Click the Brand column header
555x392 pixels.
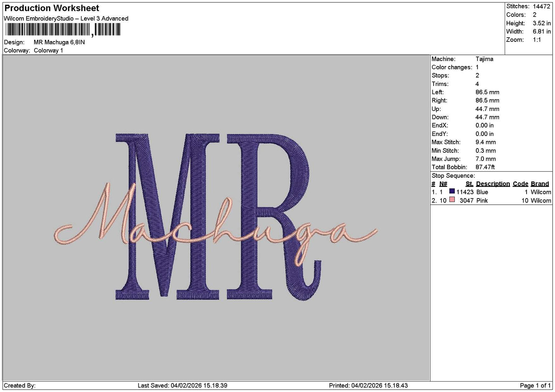pyautogui.click(x=540, y=184)
